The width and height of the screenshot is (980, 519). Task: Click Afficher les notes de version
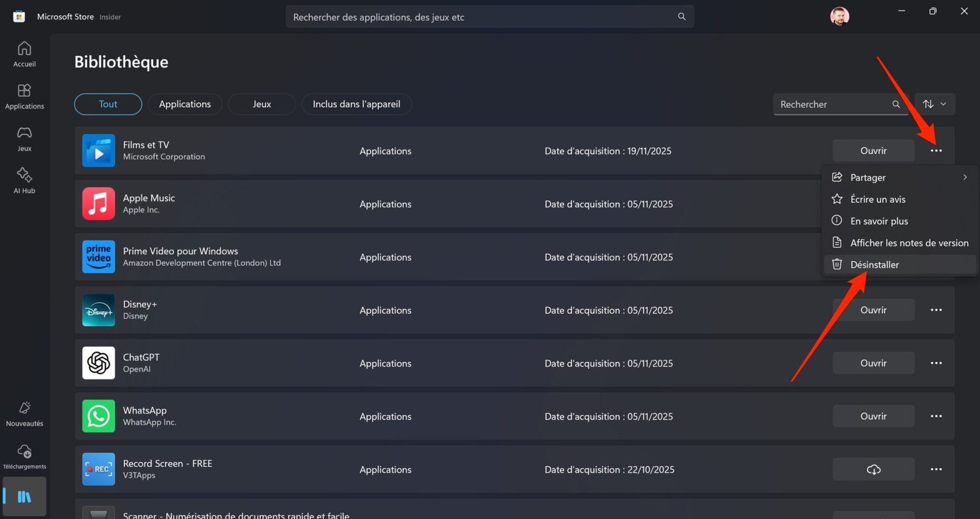[x=909, y=243]
